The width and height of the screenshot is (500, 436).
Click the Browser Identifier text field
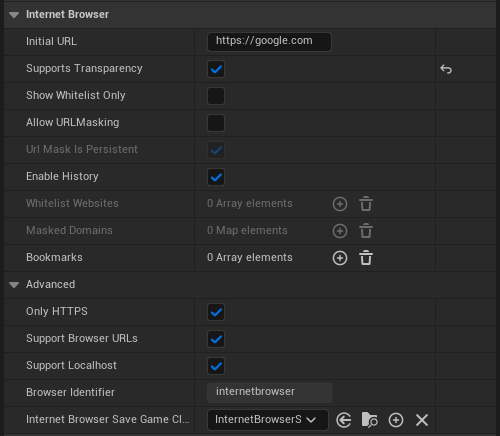tap(269, 393)
